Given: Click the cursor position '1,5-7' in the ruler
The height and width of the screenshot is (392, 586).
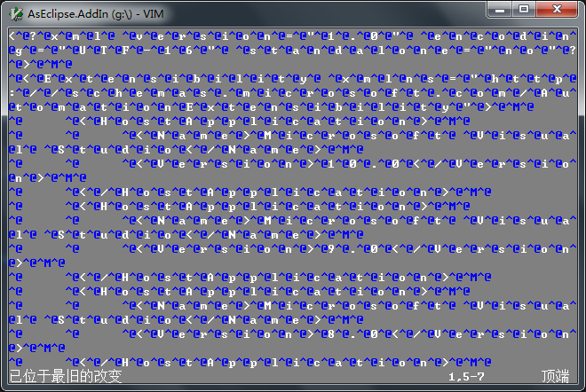Looking at the screenshot, I should (466, 376).
